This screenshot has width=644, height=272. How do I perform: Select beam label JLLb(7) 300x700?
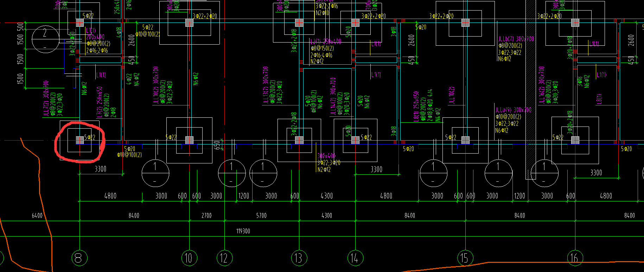point(516,39)
